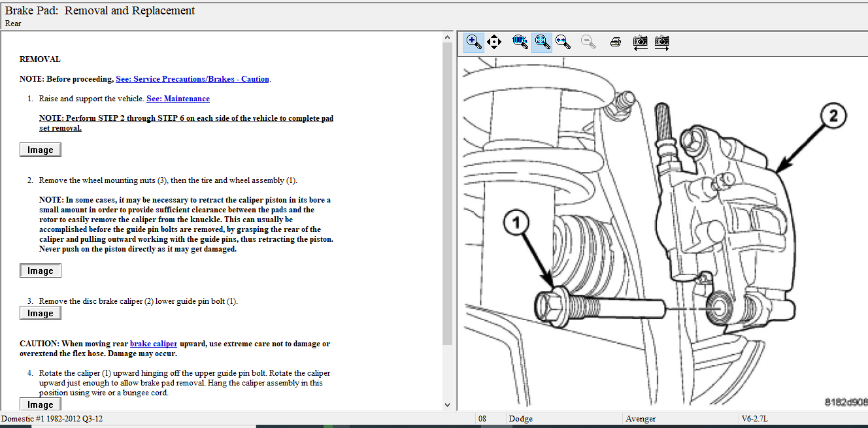
Task: Activate the pan image arrows tool
Action: [x=494, y=42]
